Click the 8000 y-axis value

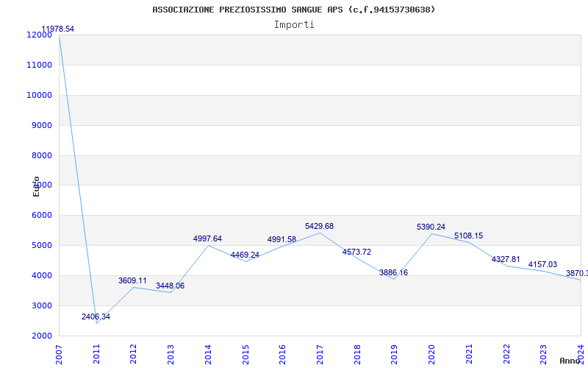pos(41,155)
